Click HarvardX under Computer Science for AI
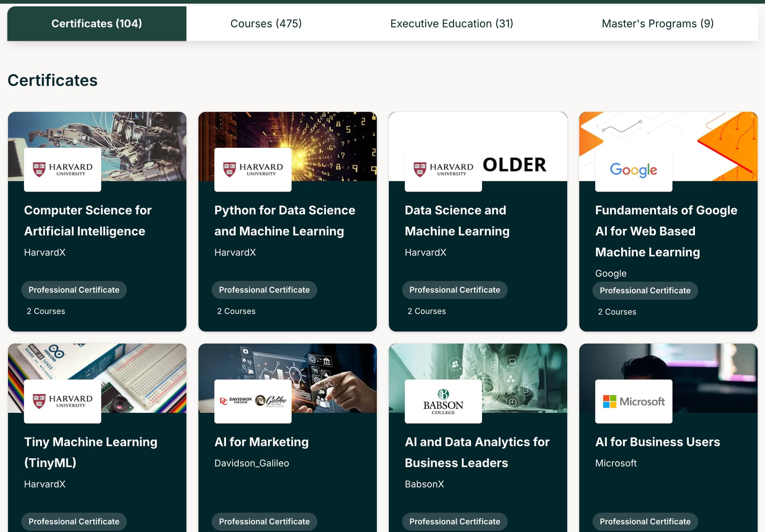The image size is (765, 532). click(45, 252)
